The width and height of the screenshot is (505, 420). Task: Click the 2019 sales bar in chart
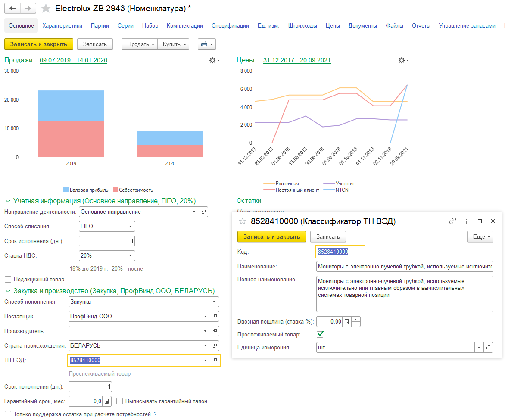tap(71, 124)
